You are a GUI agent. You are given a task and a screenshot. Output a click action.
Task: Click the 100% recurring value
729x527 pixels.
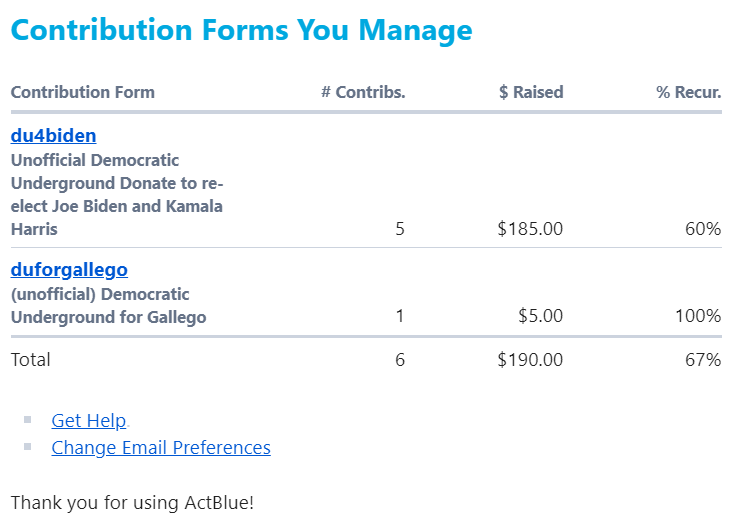coord(698,316)
